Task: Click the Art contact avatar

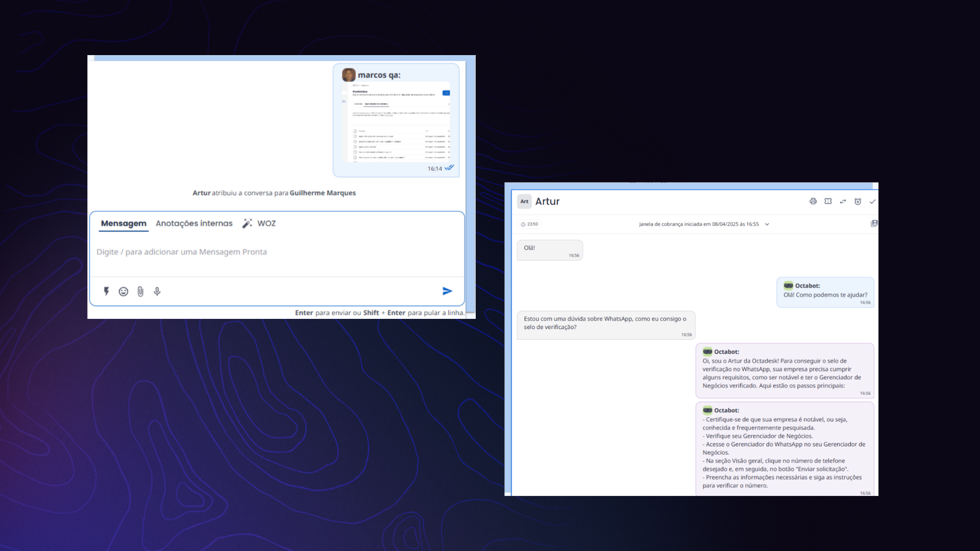Action: point(524,202)
